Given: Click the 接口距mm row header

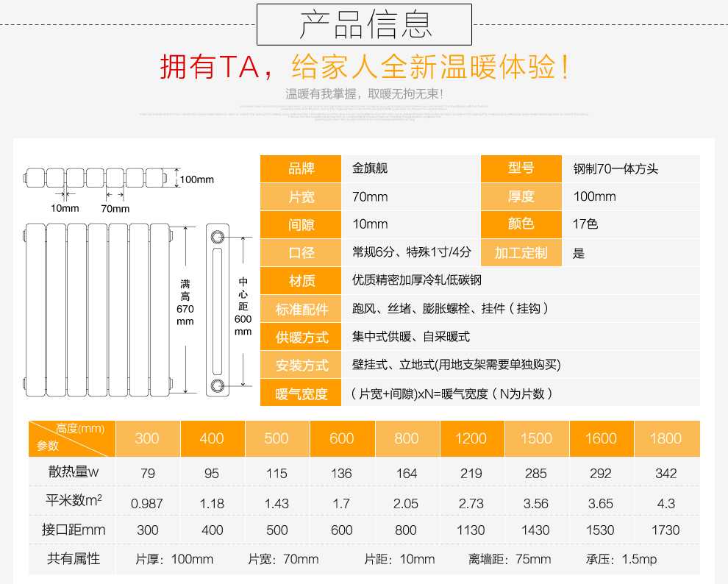Looking at the screenshot, I should coord(72,530).
